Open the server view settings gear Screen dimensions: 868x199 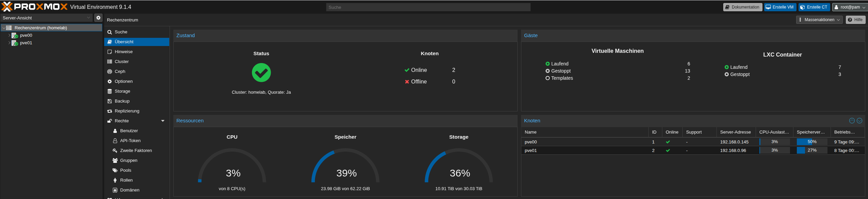click(x=98, y=18)
